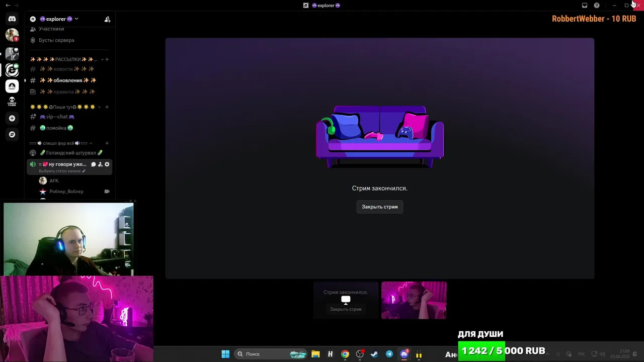Open system tray volume icon
Image resolution: width=644 pixels, height=362 pixels.
click(602, 354)
